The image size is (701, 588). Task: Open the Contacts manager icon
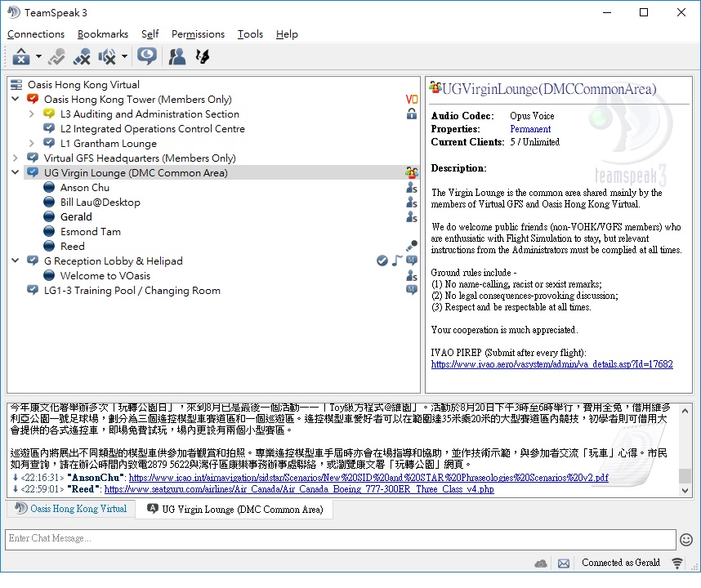pos(176,56)
